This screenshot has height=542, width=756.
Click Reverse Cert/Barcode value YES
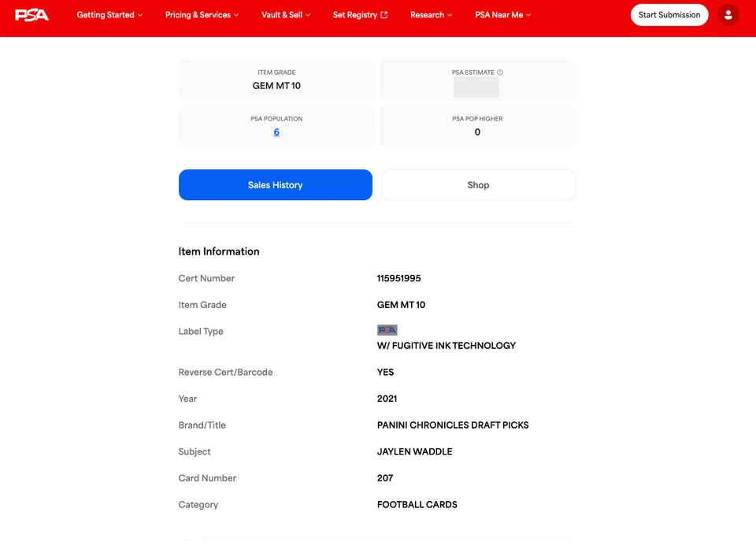coord(385,372)
